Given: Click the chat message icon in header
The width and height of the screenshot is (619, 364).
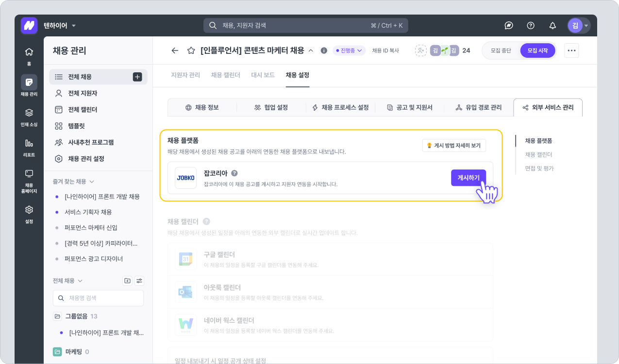Looking at the screenshot, I should pos(509,26).
